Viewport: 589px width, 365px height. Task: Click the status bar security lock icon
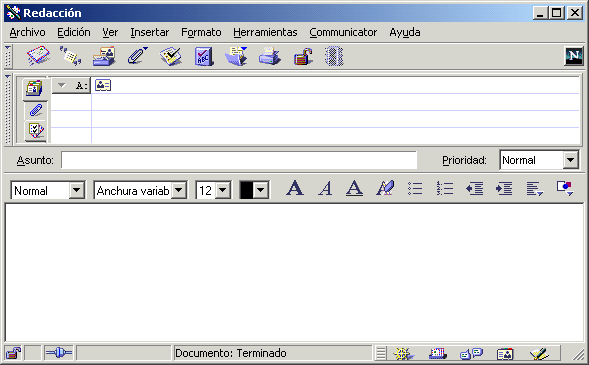(14, 353)
